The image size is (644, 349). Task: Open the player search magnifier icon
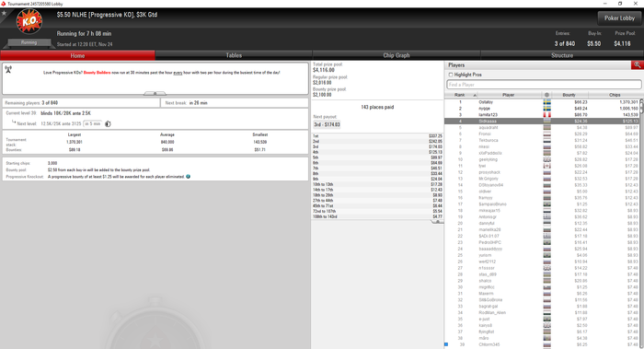[637, 65]
